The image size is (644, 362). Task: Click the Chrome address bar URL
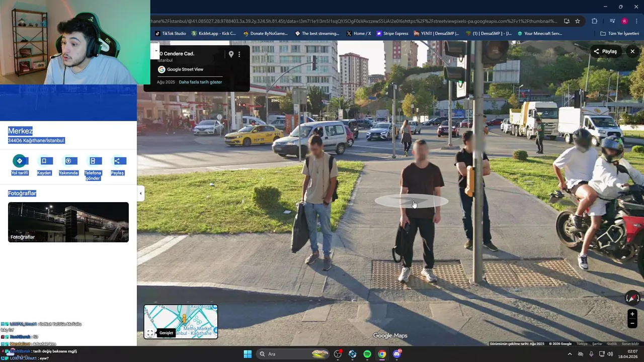click(x=354, y=21)
